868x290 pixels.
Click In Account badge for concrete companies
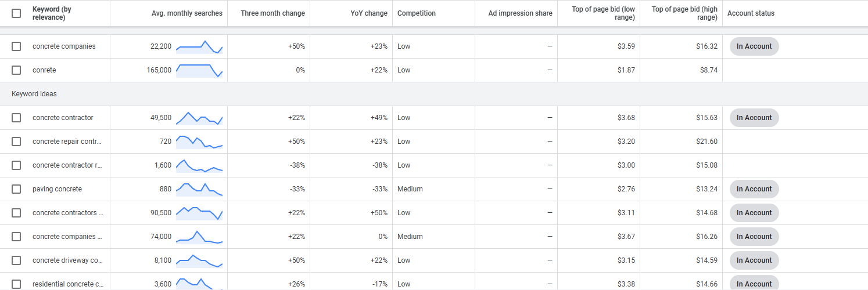(x=754, y=46)
